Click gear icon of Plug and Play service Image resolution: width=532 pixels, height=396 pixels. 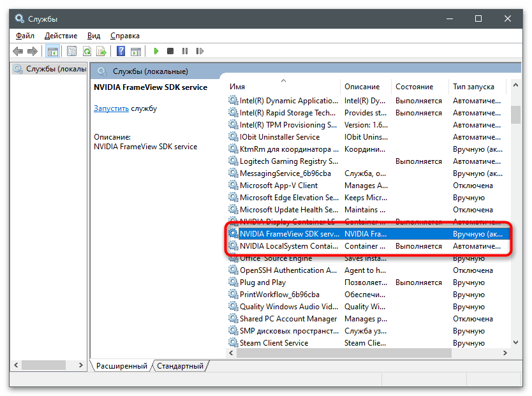pos(233,282)
